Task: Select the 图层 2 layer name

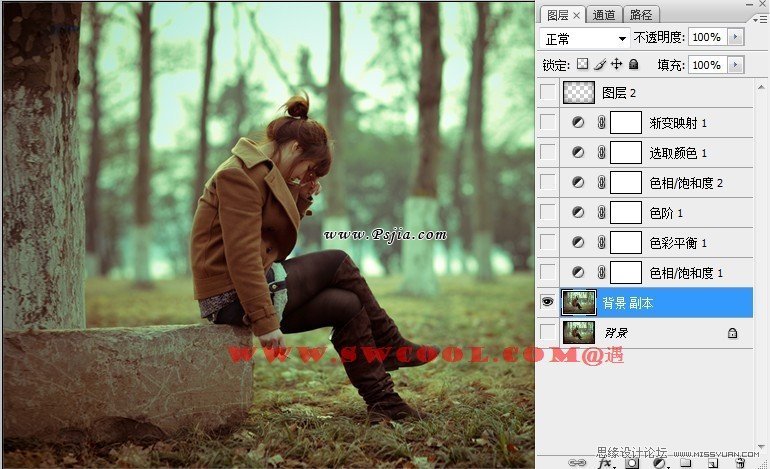Action: coord(619,93)
